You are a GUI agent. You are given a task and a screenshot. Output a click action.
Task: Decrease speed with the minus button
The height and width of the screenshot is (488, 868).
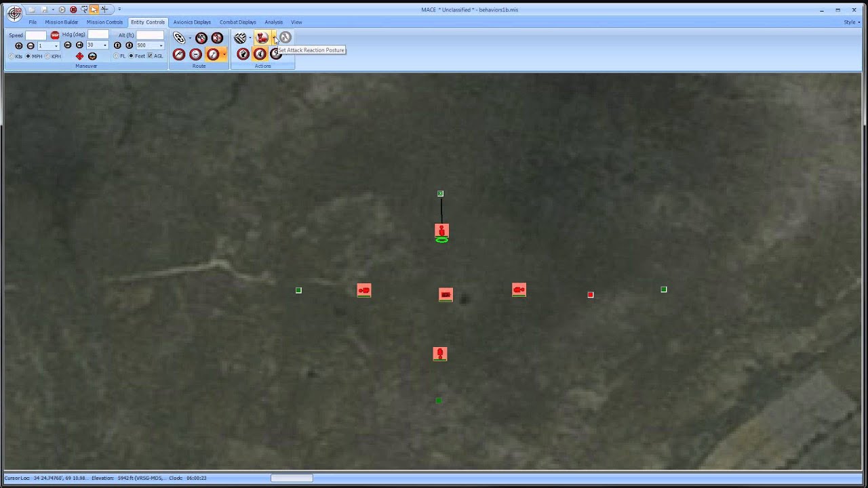click(31, 45)
